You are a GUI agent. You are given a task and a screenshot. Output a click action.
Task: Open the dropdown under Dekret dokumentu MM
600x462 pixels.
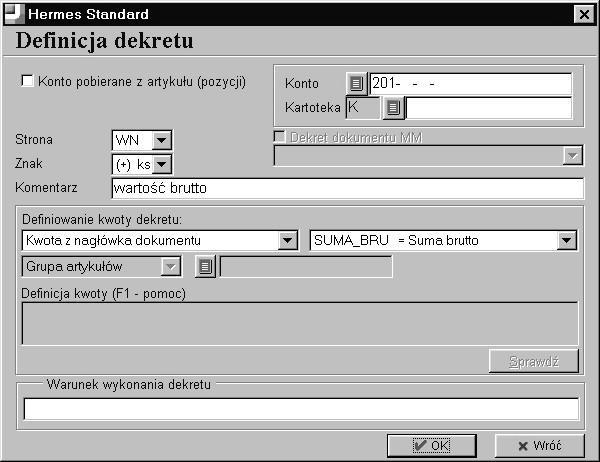[573, 156]
